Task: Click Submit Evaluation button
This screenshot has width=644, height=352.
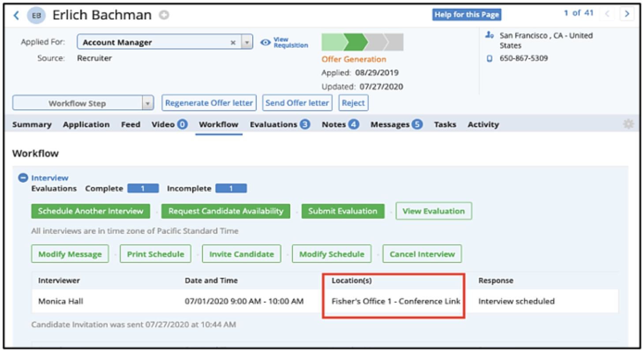Action: coord(343,211)
